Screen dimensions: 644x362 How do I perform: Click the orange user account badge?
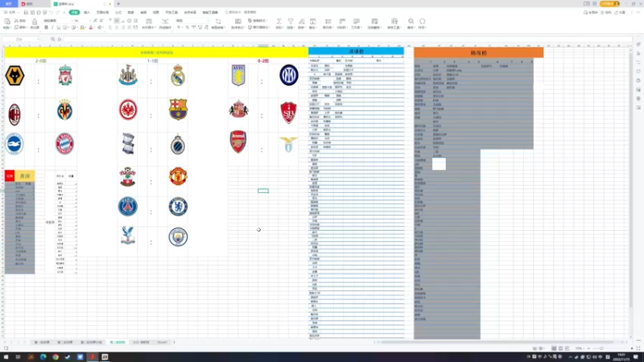click(610, 4)
